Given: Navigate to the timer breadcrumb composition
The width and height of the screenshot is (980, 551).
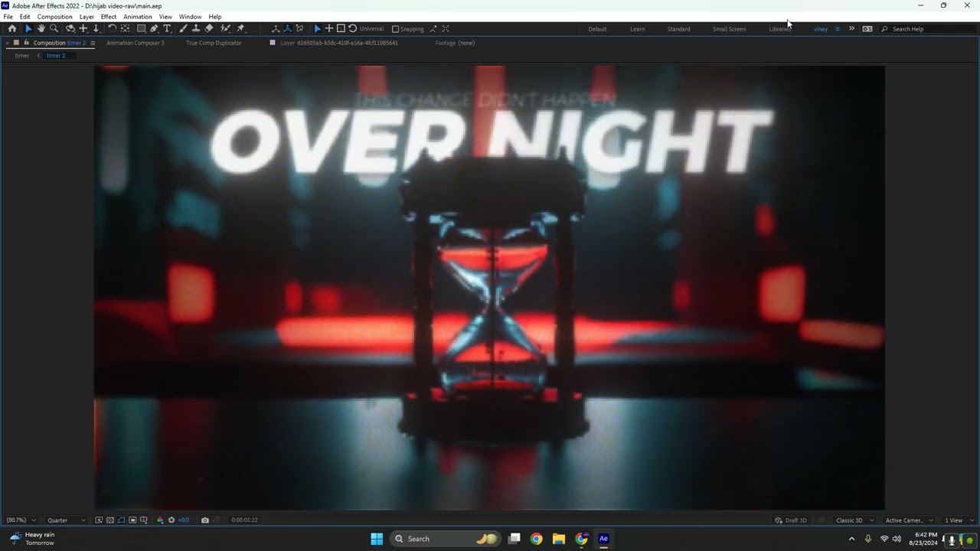Looking at the screenshot, I should pyautogui.click(x=22, y=56).
